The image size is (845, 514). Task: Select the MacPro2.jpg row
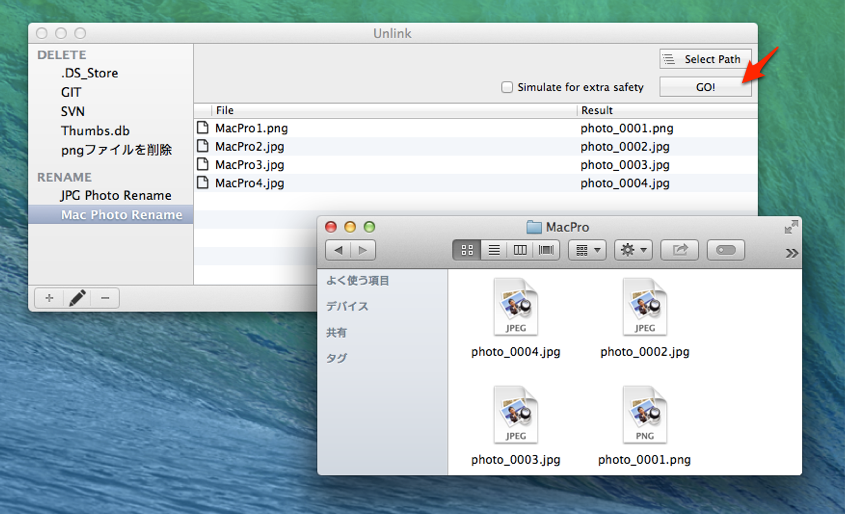(x=475, y=147)
